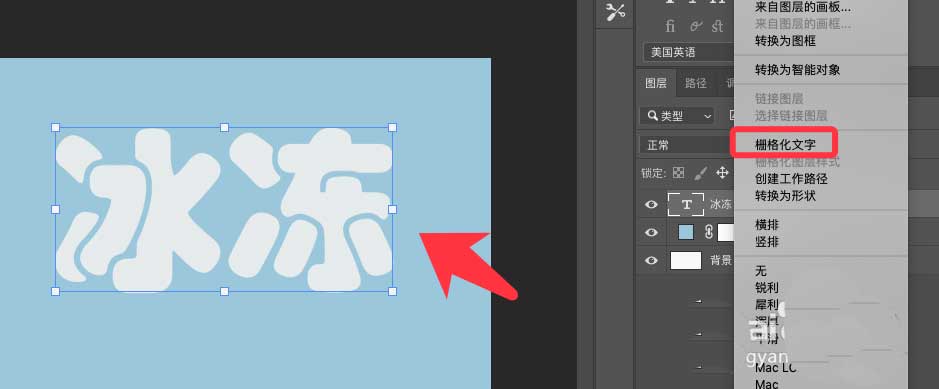Click the 冰冻 text layer T thumbnail
Image resolution: width=939 pixels, height=389 pixels.
[x=687, y=205]
